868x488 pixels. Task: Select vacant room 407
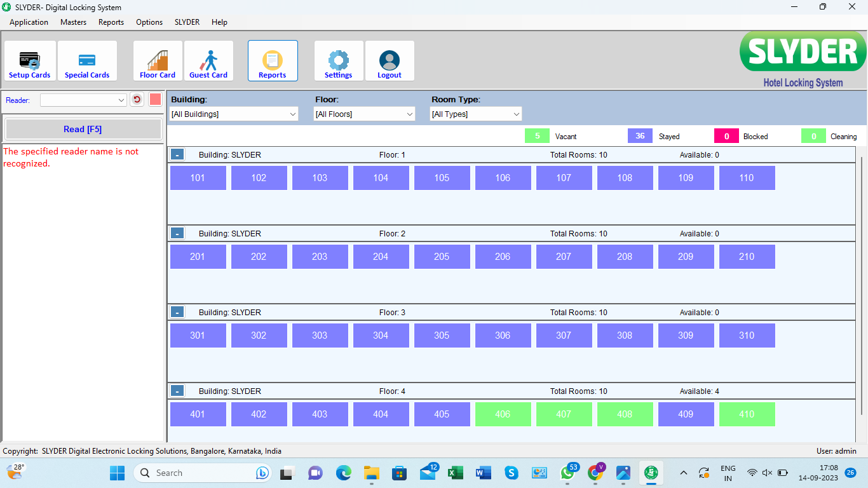[x=564, y=414]
